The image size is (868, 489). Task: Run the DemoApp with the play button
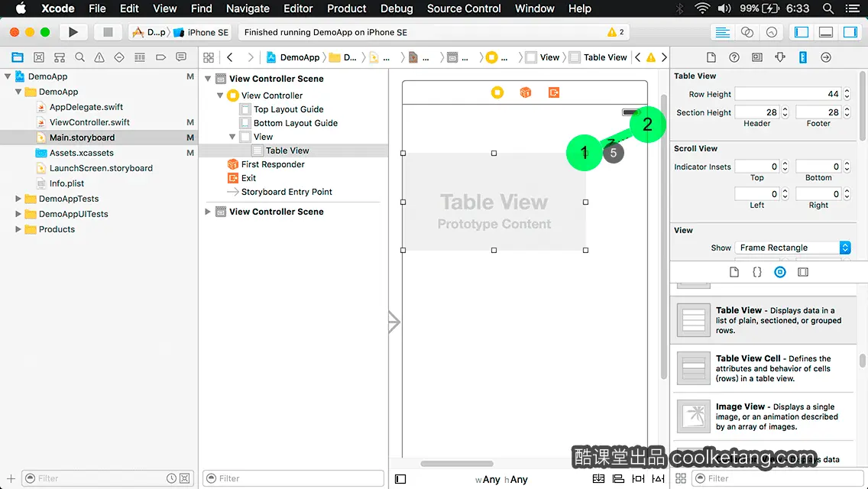[73, 32]
